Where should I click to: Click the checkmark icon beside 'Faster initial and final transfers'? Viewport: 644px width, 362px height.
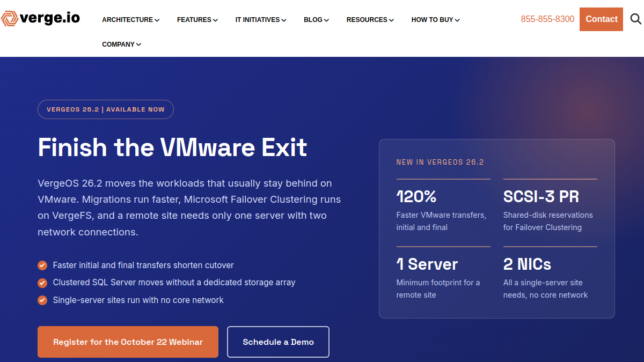(42, 265)
